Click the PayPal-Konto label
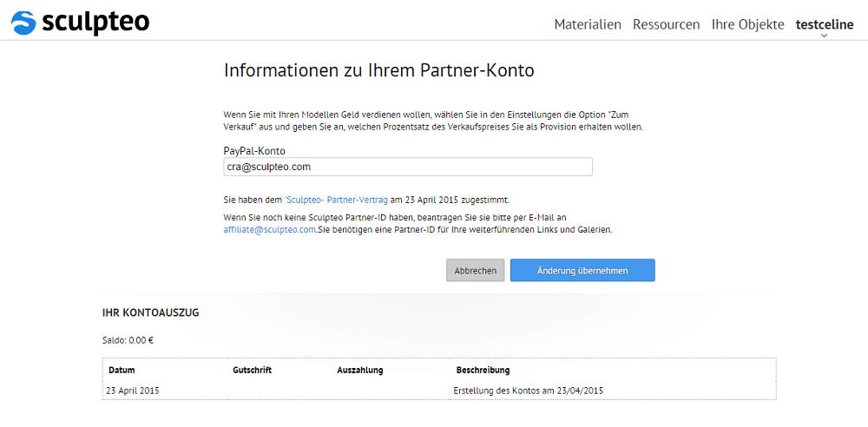868x427 pixels. (x=254, y=151)
